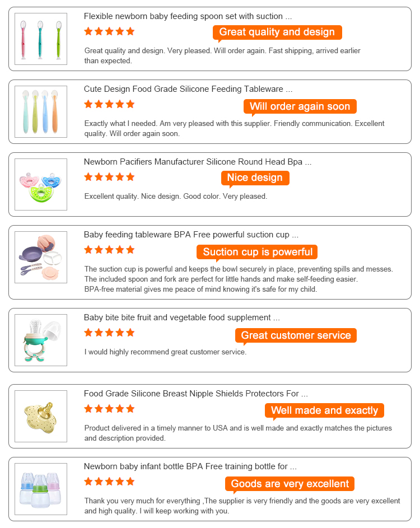Open "Newborn baby infant bottle BPA Free" title
Viewport: 420px width, 528px height.
(190, 466)
